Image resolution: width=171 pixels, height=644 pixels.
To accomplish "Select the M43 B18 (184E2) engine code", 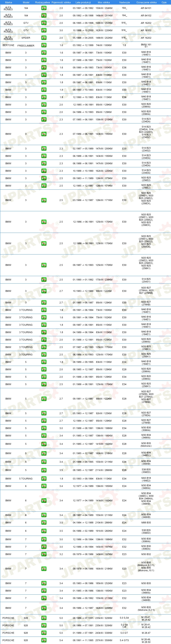I will (146, 479).
